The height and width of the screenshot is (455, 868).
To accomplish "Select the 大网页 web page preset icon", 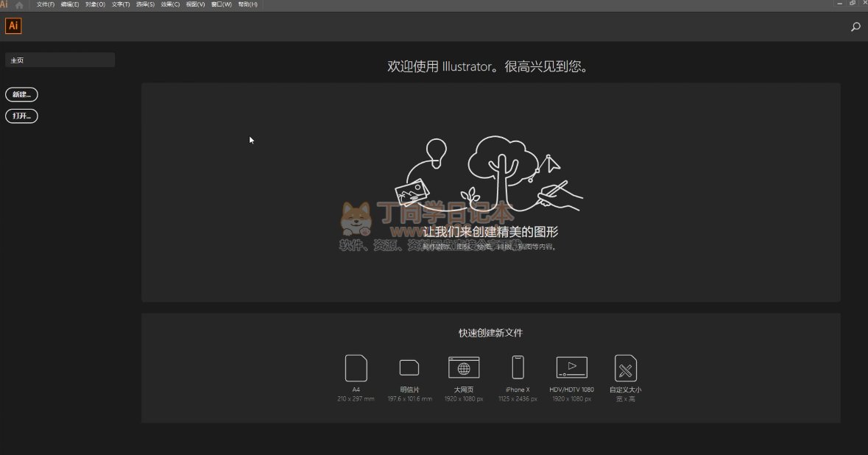I will [463, 367].
